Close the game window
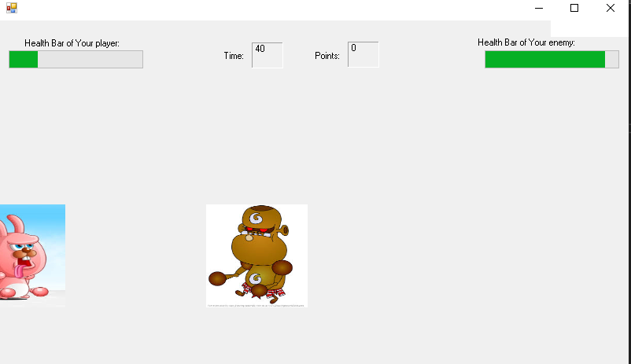This screenshot has height=364, width=631. (x=611, y=8)
